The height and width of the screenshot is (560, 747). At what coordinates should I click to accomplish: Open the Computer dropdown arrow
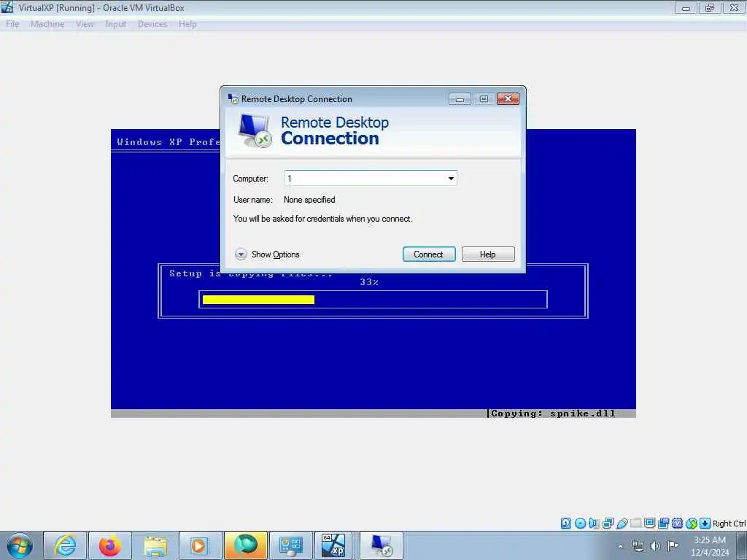[451, 179]
